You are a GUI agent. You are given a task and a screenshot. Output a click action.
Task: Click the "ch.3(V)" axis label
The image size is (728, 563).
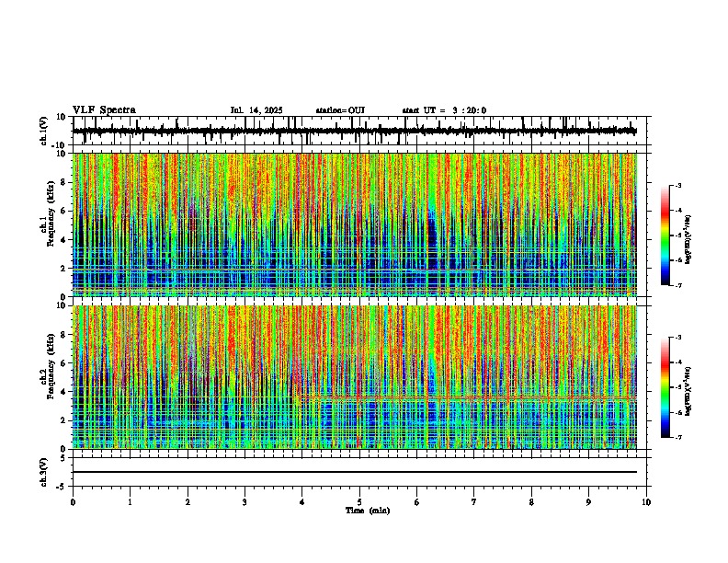(44, 473)
